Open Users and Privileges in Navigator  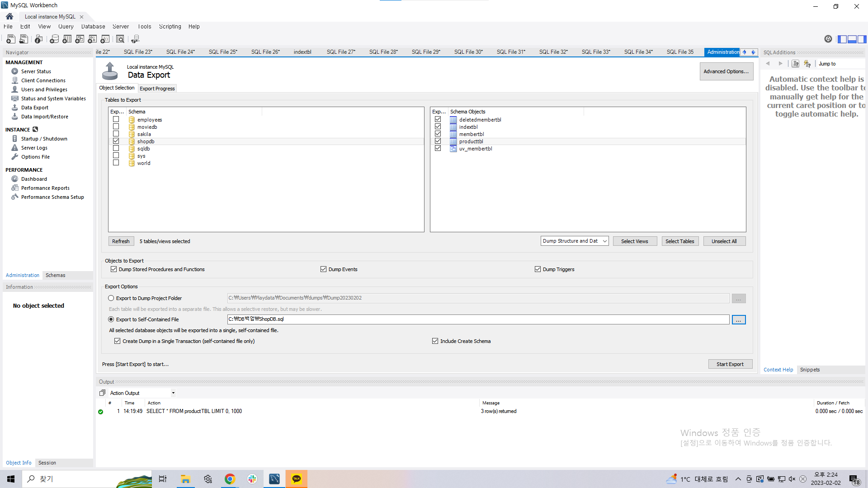pos(44,89)
